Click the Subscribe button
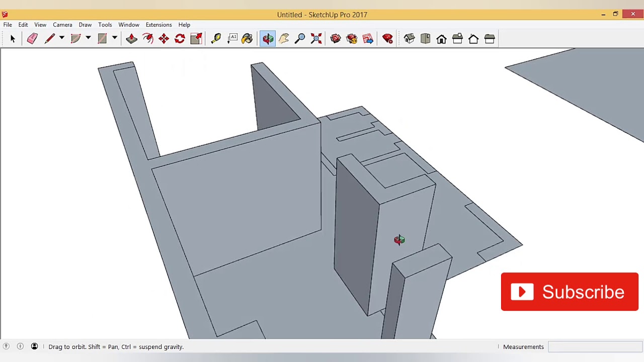 point(570,292)
